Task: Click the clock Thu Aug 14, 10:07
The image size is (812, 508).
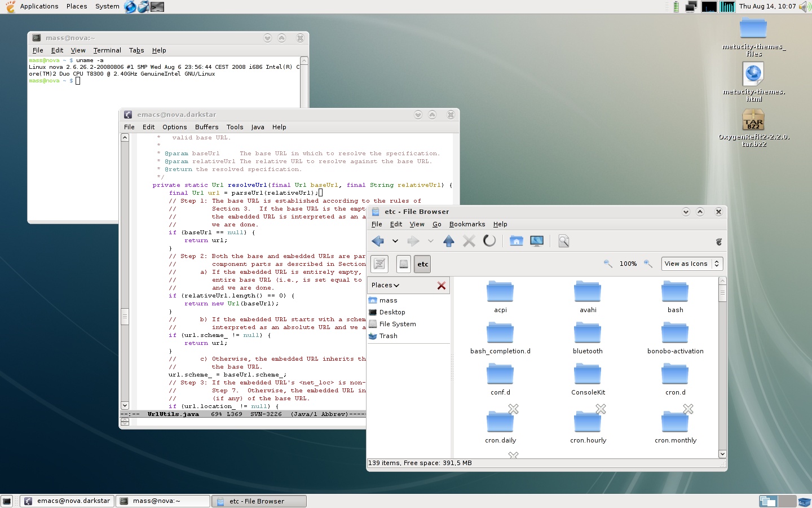Action: (767, 6)
